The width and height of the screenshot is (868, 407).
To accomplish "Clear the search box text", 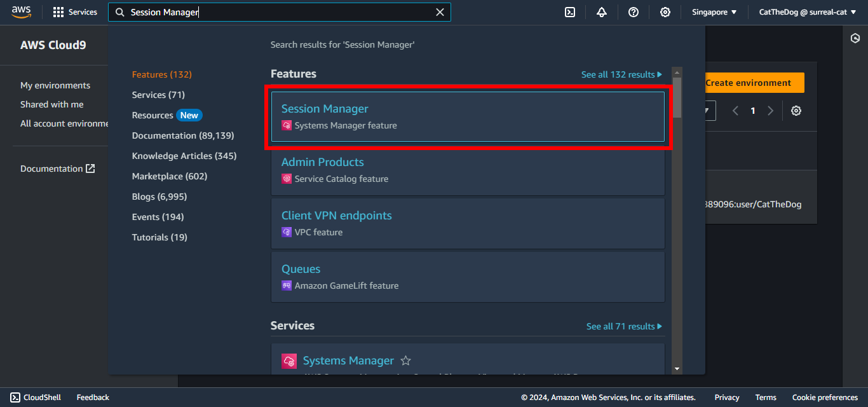I will pyautogui.click(x=440, y=12).
